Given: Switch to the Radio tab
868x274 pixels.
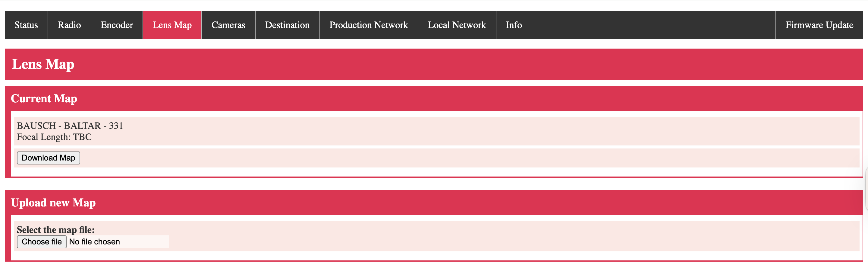Looking at the screenshot, I should click(69, 25).
